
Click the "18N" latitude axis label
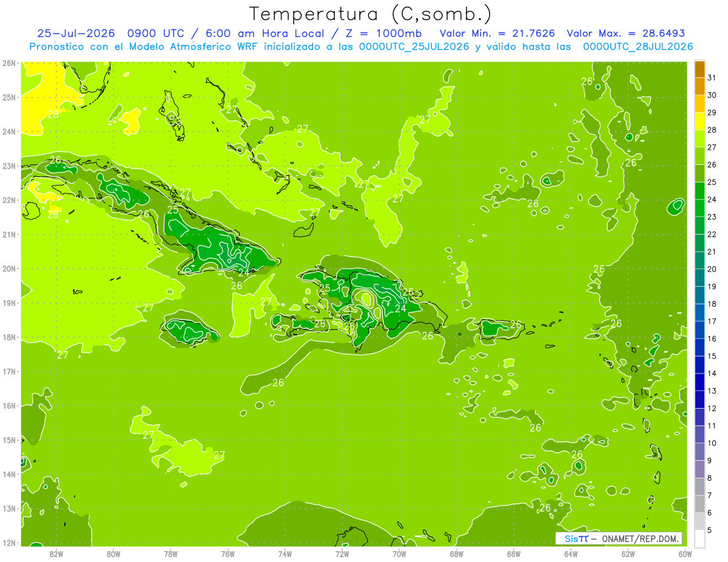8,337
